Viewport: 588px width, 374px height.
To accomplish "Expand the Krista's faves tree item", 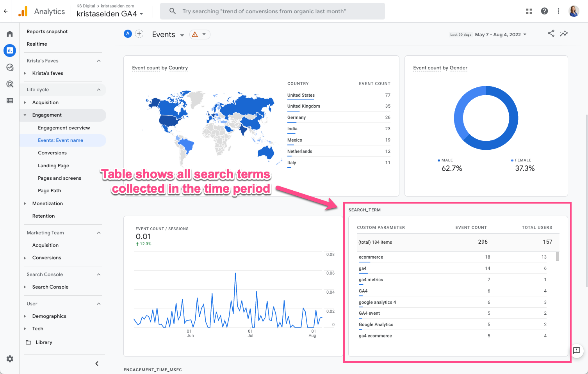I will point(25,73).
